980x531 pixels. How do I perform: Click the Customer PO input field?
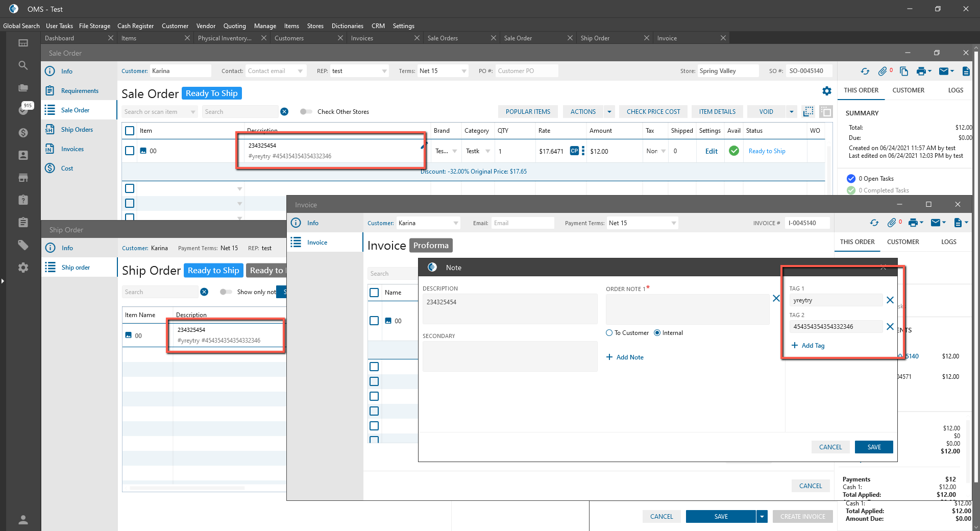pyautogui.click(x=526, y=71)
